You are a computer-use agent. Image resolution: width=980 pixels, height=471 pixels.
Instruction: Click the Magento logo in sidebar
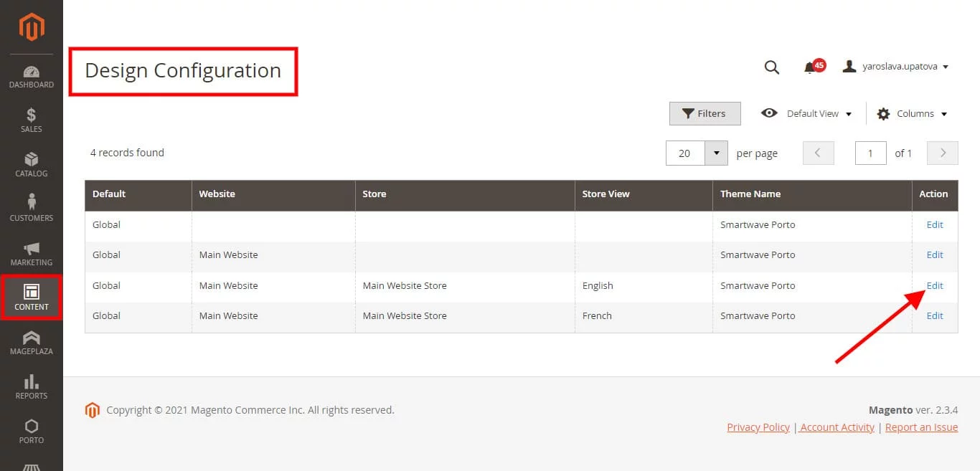point(32,27)
